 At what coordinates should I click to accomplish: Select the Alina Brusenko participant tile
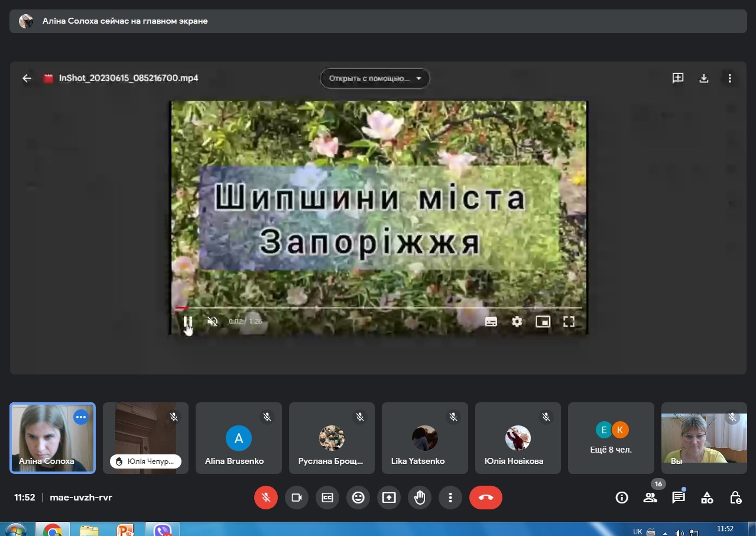238,438
